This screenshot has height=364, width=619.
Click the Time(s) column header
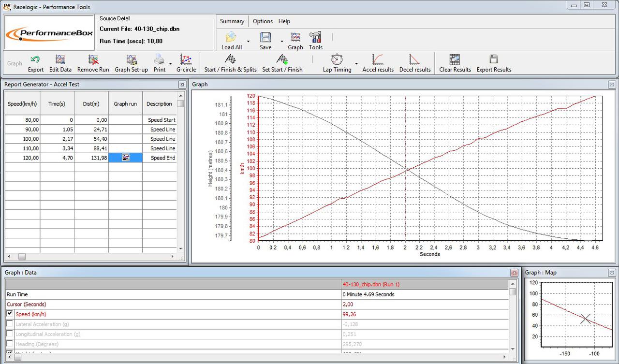point(57,103)
